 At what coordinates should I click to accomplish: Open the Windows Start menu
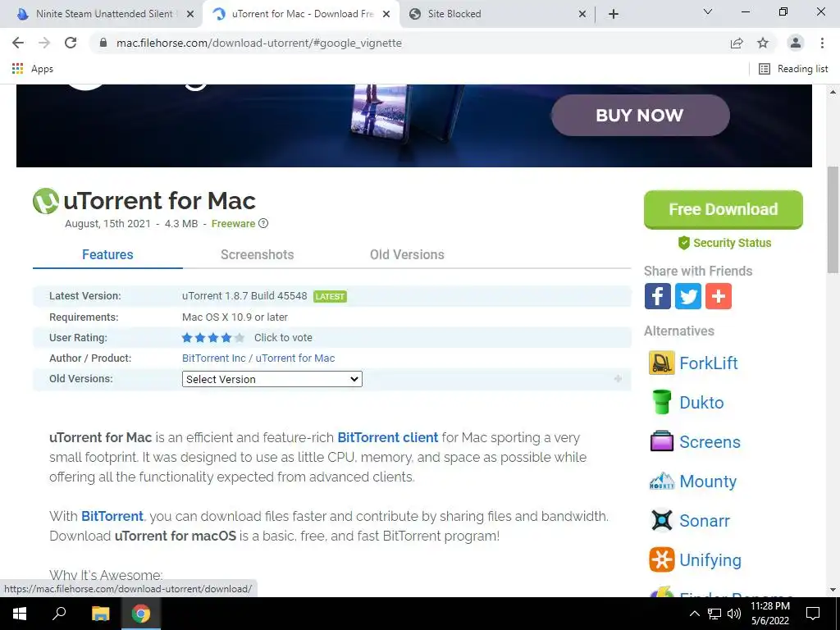point(20,614)
